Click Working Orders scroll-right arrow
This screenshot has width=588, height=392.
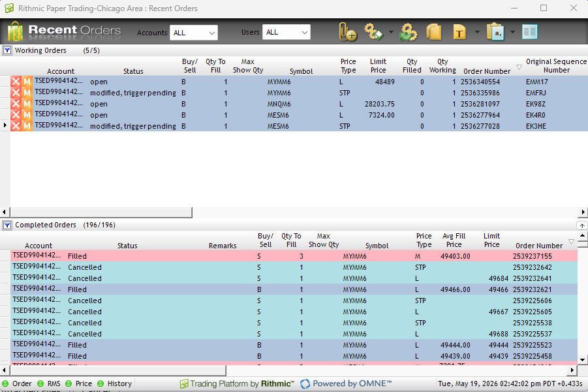pyautogui.click(x=583, y=212)
